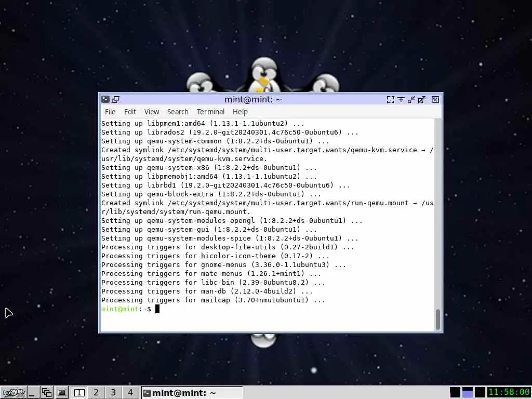Open the Edit menu
Screen dimensions: 532x399
pos(129,112)
